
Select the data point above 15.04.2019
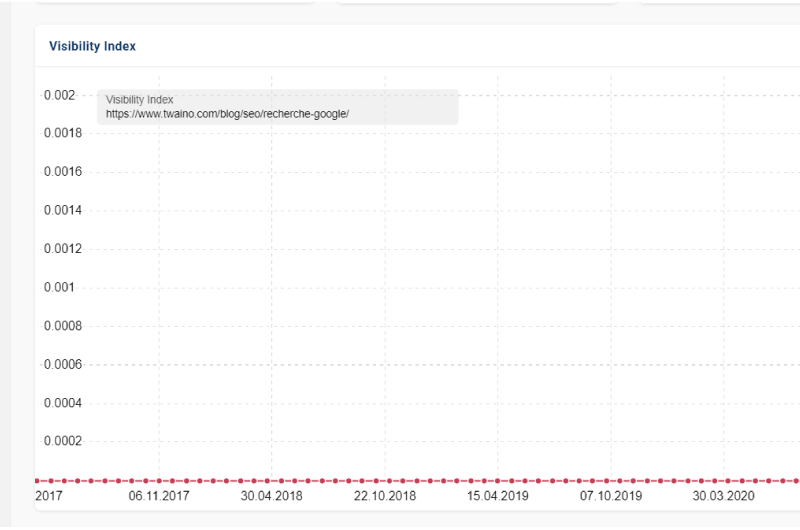click(x=497, y=481)
